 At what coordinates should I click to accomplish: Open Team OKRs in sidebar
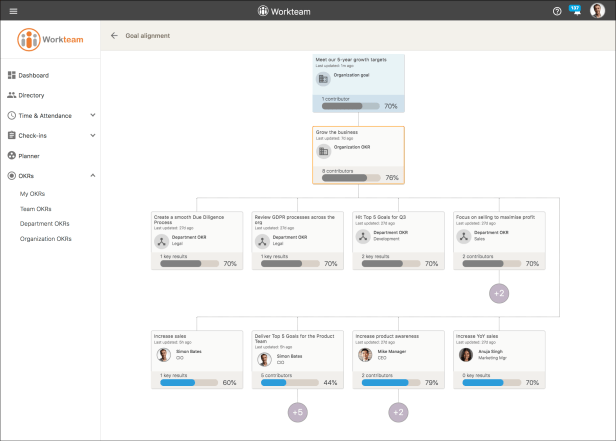(x=36, y=208)
